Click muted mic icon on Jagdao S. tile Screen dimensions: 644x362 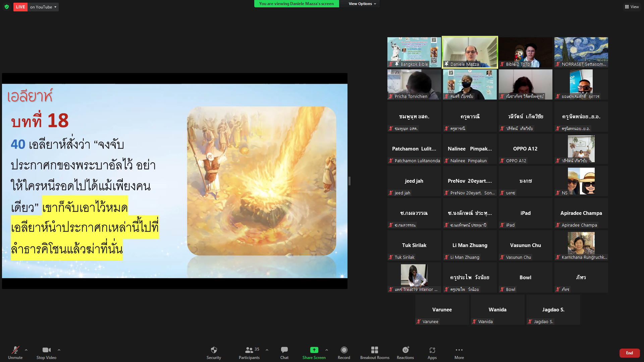[530, 321]
